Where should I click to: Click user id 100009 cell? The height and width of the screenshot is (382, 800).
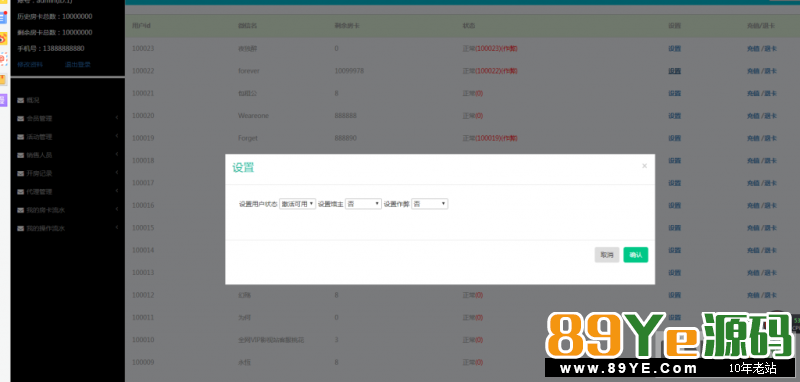pos(143,362)
